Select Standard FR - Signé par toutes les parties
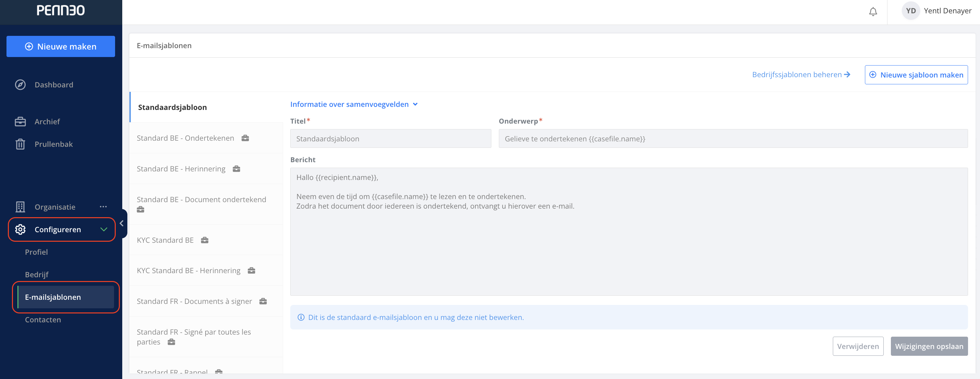This screenshot has width=980, height=379. [206, 337]
